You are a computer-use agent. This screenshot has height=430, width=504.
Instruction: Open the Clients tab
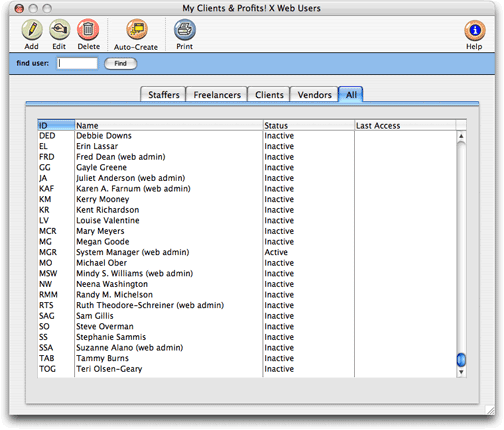pyautogui.click(x=269, y=95)
